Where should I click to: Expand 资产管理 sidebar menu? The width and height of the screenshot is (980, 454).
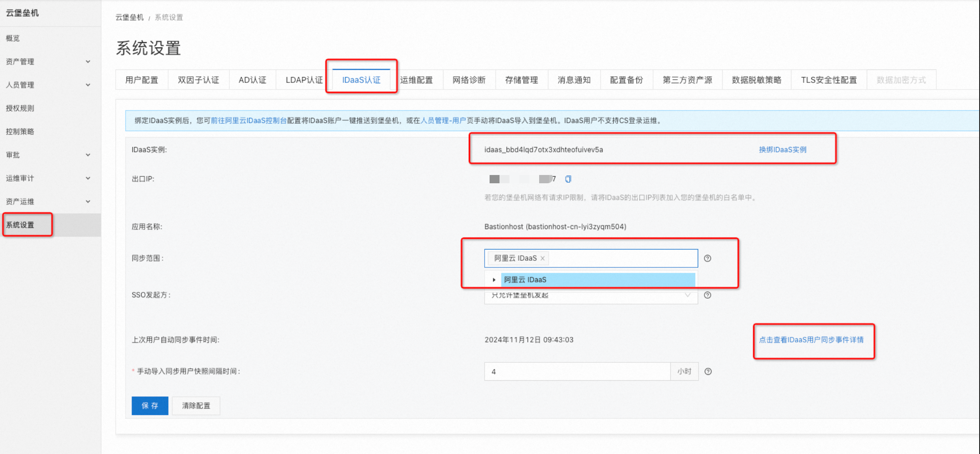[46, 62]
